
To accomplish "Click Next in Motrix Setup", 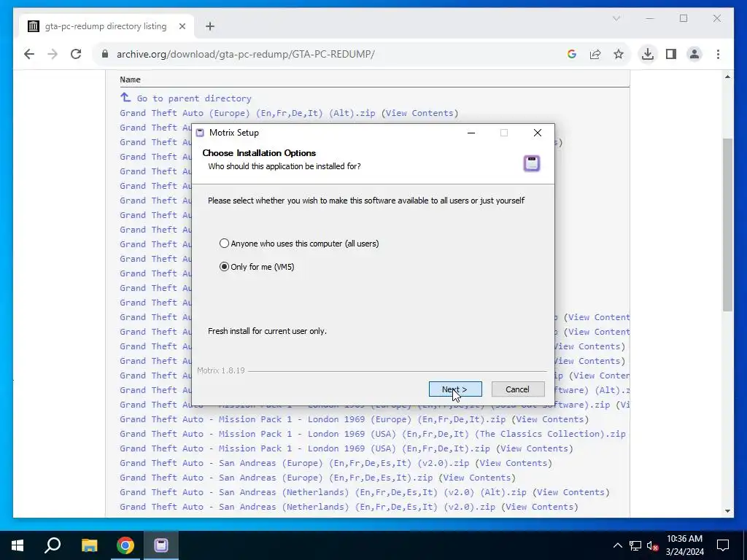I will (x=455, y=389).
